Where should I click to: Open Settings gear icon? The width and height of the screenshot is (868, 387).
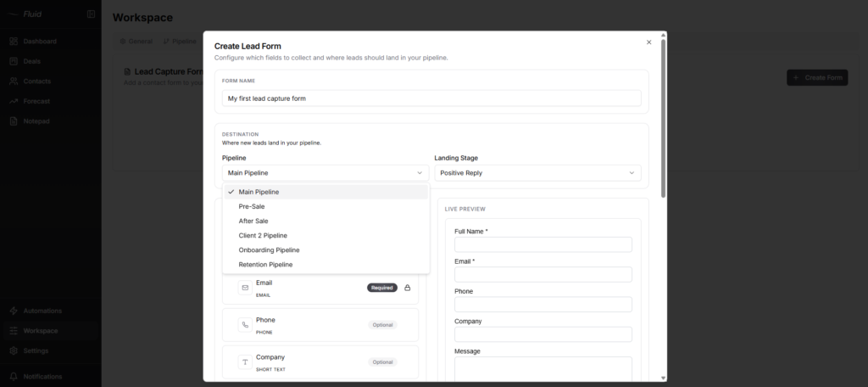click(14, 351)
